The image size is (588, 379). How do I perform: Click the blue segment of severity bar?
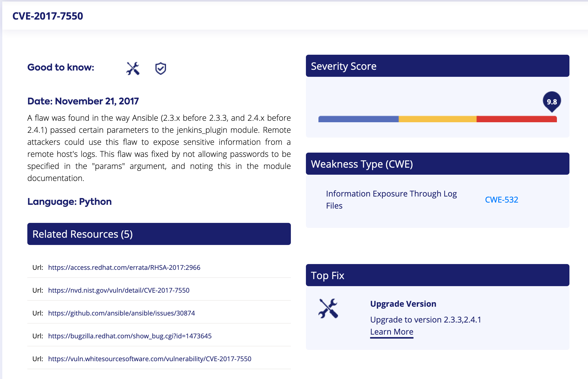coord(358,119)
